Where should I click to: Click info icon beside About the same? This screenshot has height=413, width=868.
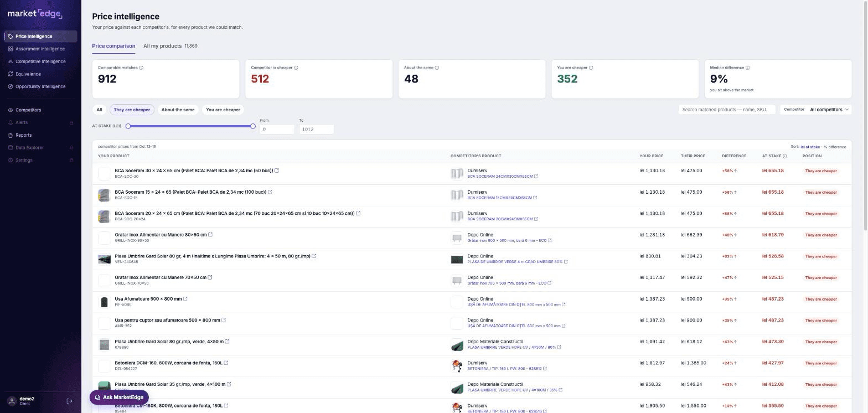point(437,68)
